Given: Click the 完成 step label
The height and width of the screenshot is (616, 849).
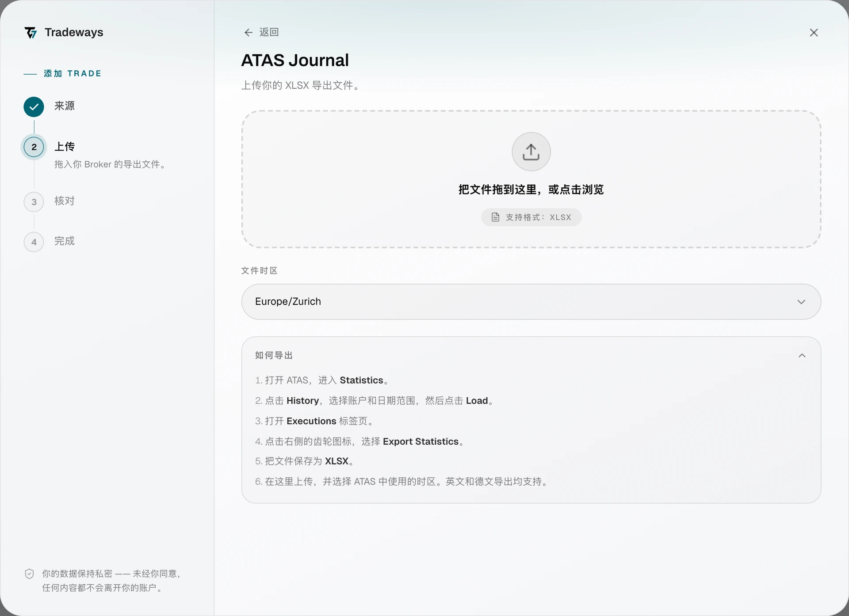Looking at the screenshot, I should [x=65, y=241].
